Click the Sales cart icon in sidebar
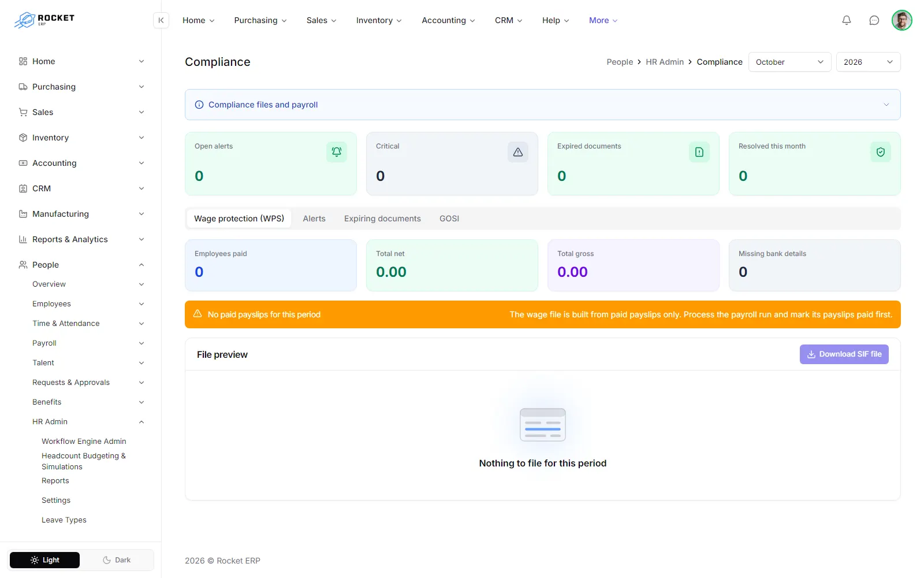 23,112
